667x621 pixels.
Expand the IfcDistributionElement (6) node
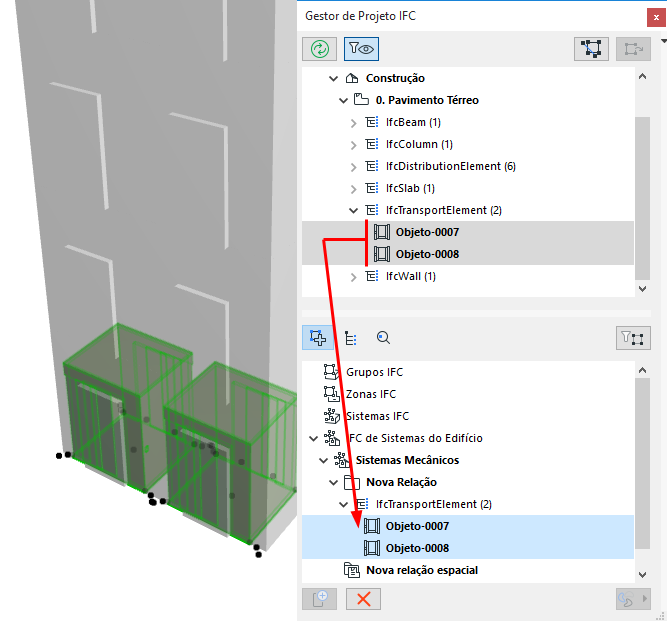click(x=353, y=167)
